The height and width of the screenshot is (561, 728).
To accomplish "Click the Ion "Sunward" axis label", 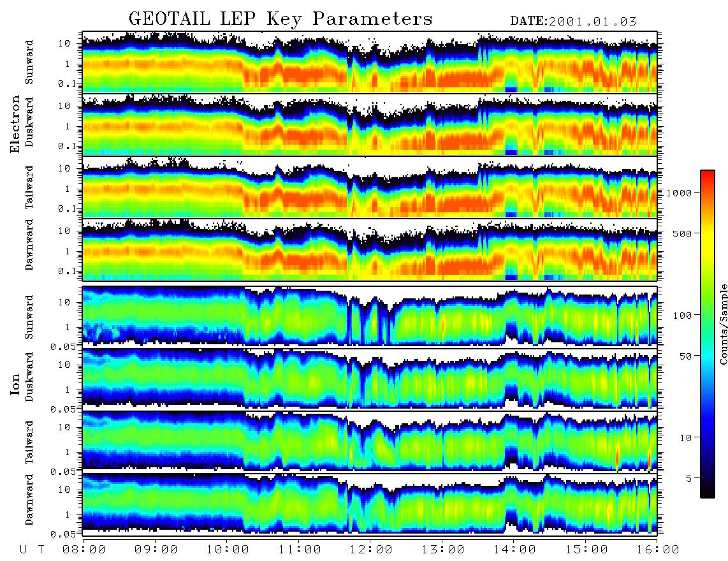I will [29, 317].
